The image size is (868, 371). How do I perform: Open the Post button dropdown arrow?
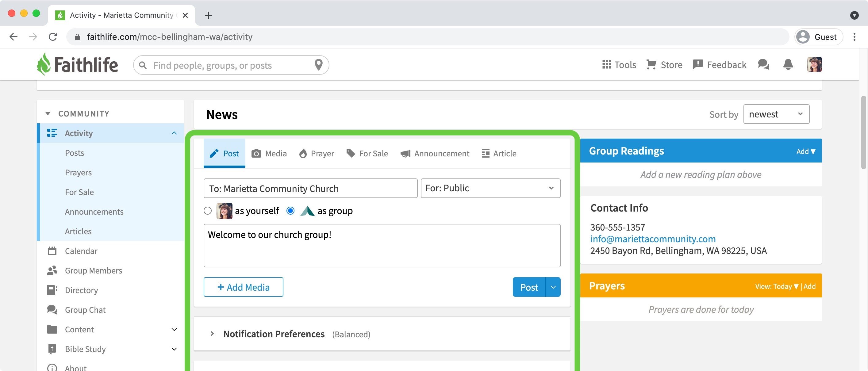(x=553, y=287)
